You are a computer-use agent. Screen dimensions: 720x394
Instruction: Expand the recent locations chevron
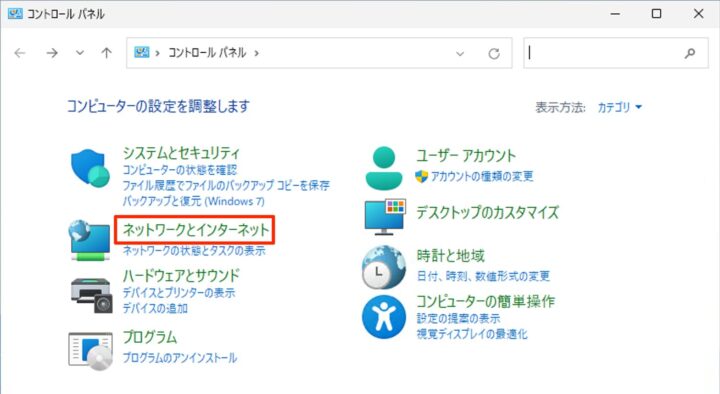pos(80,53)
